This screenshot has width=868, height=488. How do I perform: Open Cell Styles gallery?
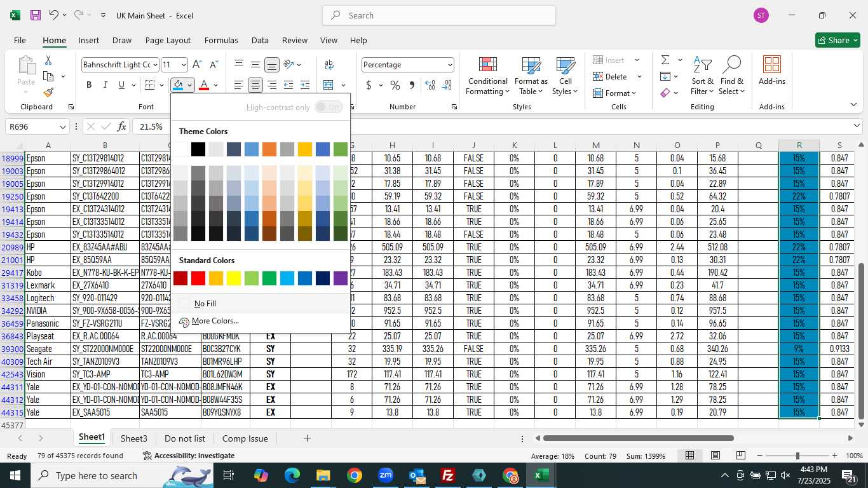pyautogui.click(x=565, y=76)
